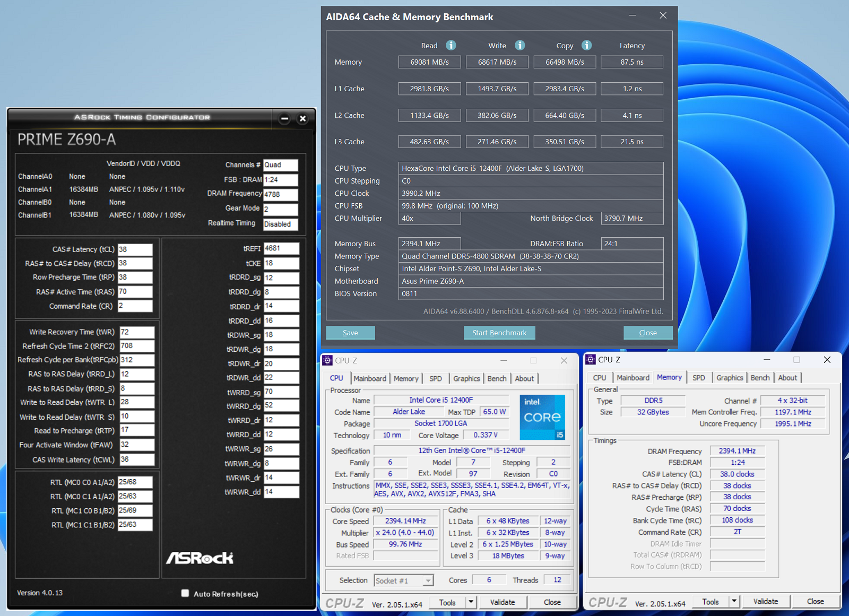Open About tab in left CPU-Z

point(524,378)
